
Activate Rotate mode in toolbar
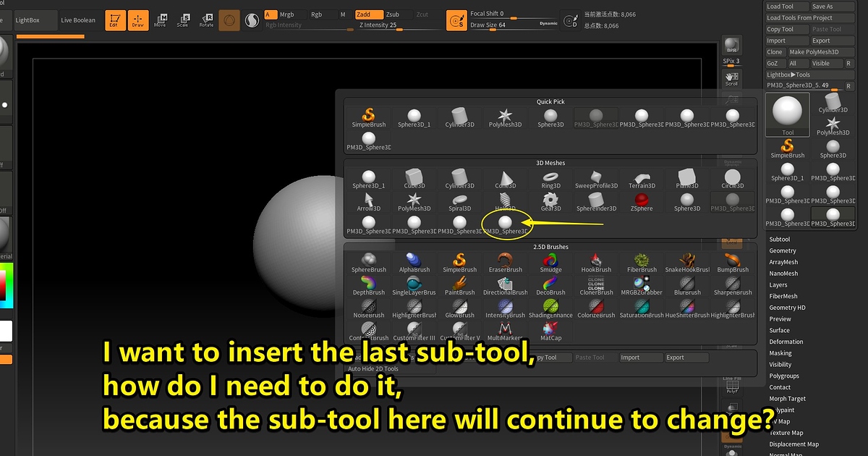tap(206, 20)
